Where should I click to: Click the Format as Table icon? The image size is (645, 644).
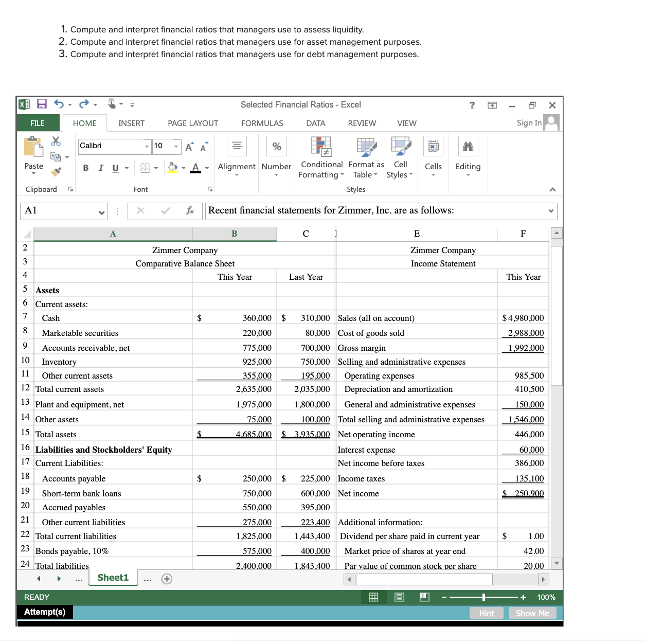tap(366, 146)
